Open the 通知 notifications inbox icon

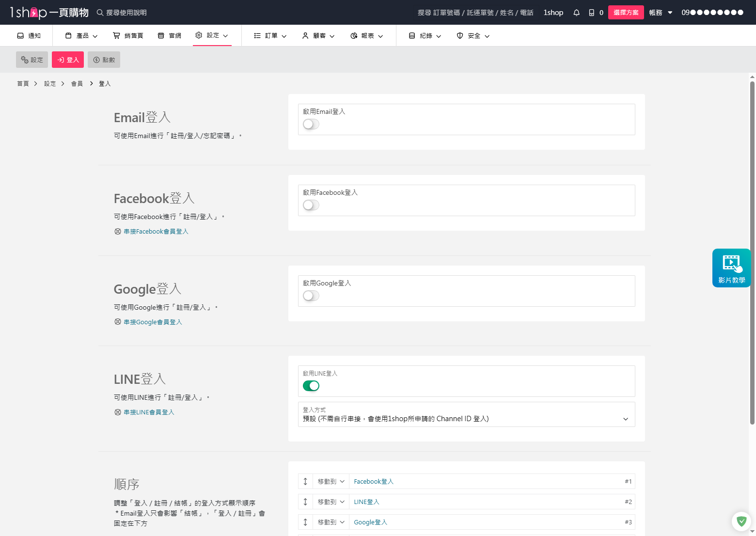[20, 35]
